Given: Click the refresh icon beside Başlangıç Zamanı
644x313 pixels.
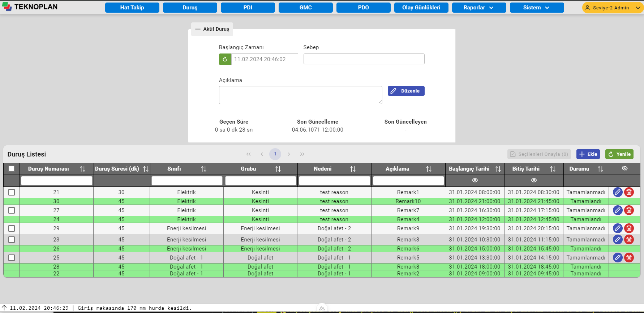Looking at the screenshot, I should coord(225,59).
